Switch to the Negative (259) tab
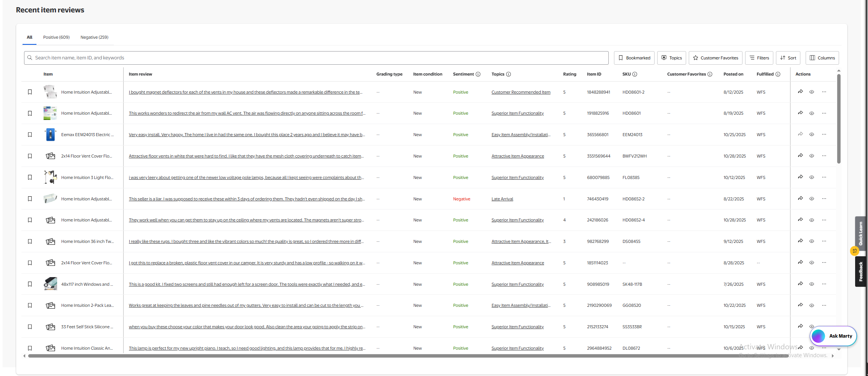 tap(94, 37)
